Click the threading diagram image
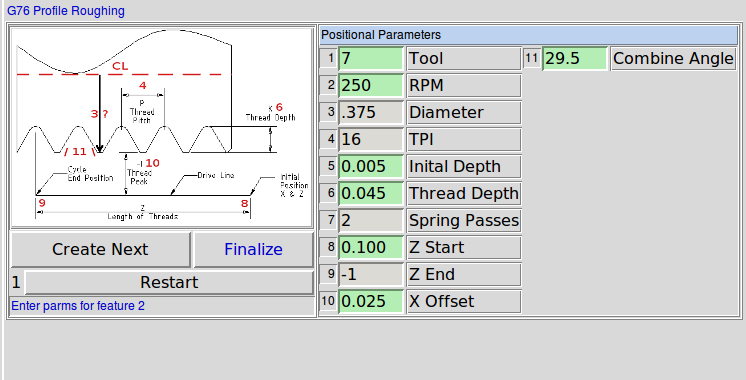This screenshot has width=746, height=380. [161, 127]
